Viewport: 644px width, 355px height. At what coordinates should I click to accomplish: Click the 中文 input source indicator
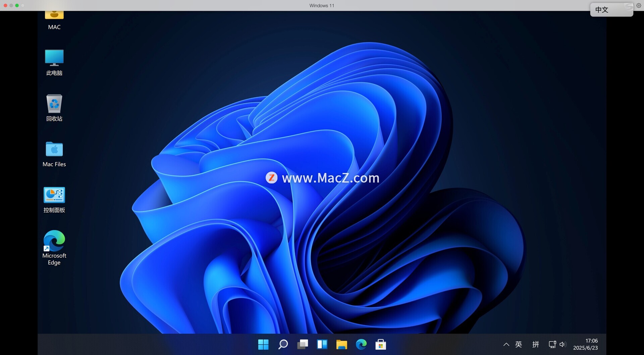pos(602,10)
